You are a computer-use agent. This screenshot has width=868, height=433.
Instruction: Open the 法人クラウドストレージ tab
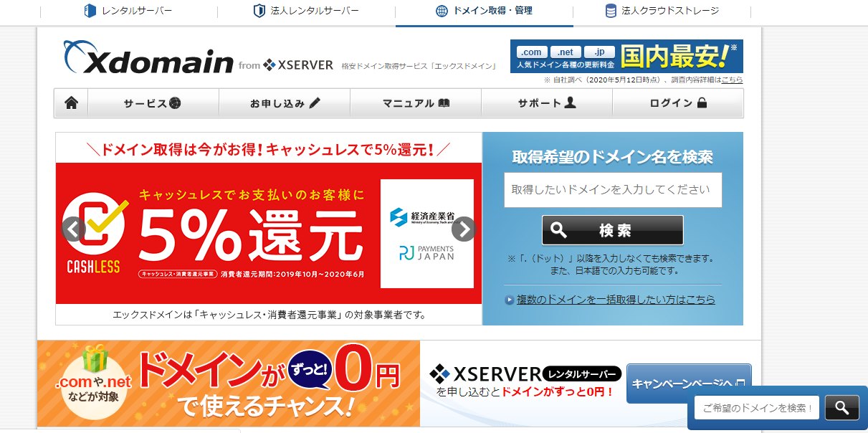point(662,11)
